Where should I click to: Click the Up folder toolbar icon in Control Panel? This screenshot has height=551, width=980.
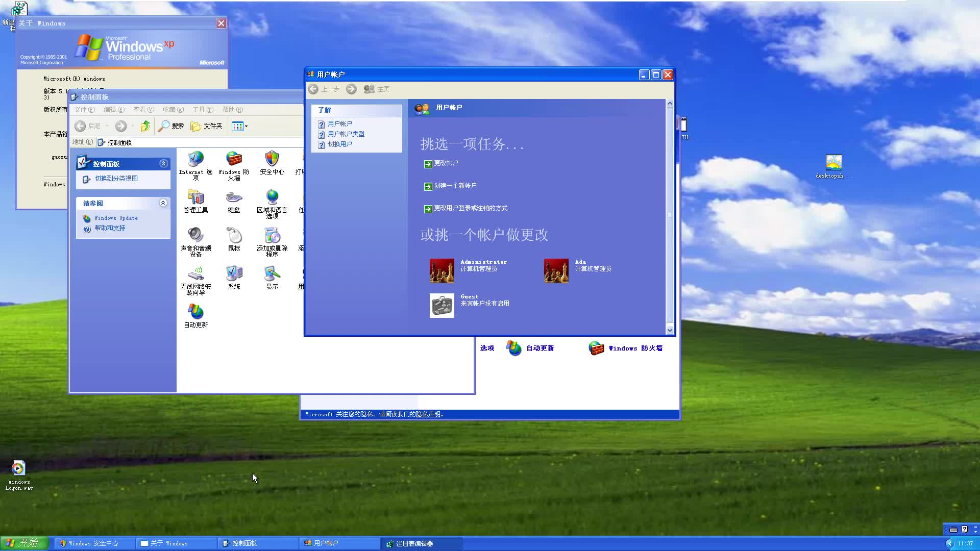(145, 126)
